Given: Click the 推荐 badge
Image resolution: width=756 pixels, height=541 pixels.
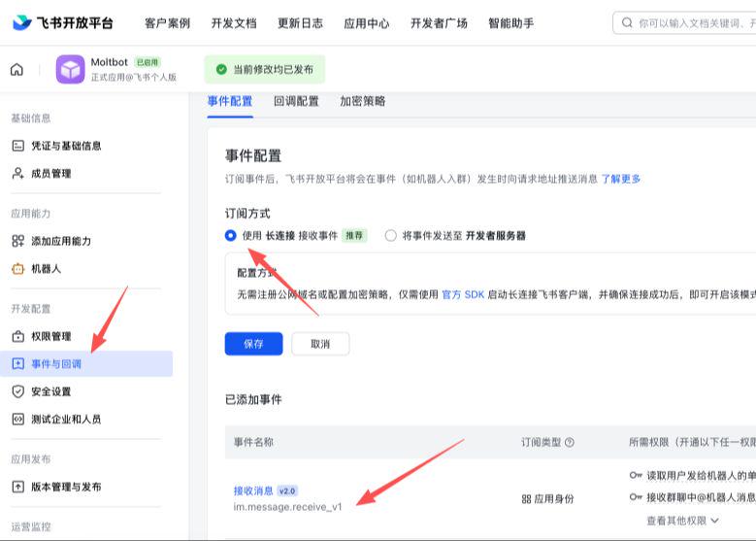Looking at the screenshot, I should click(354, 235).
